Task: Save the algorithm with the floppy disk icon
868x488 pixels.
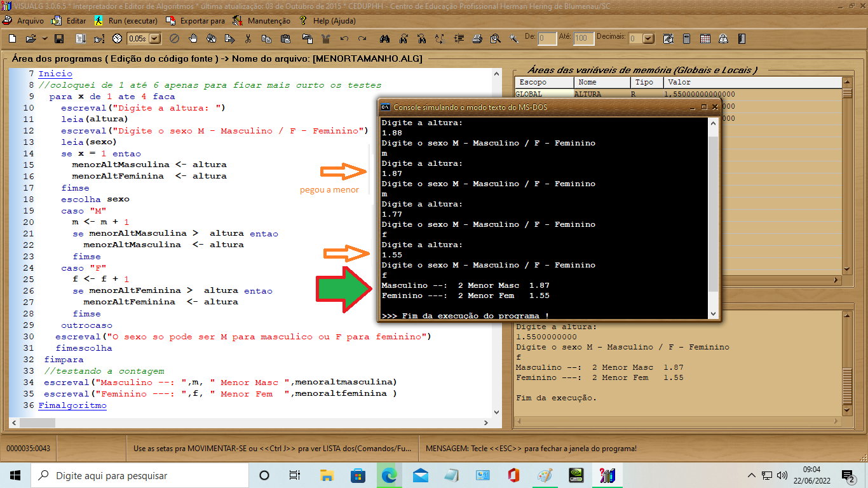Action: click(59, 39)
